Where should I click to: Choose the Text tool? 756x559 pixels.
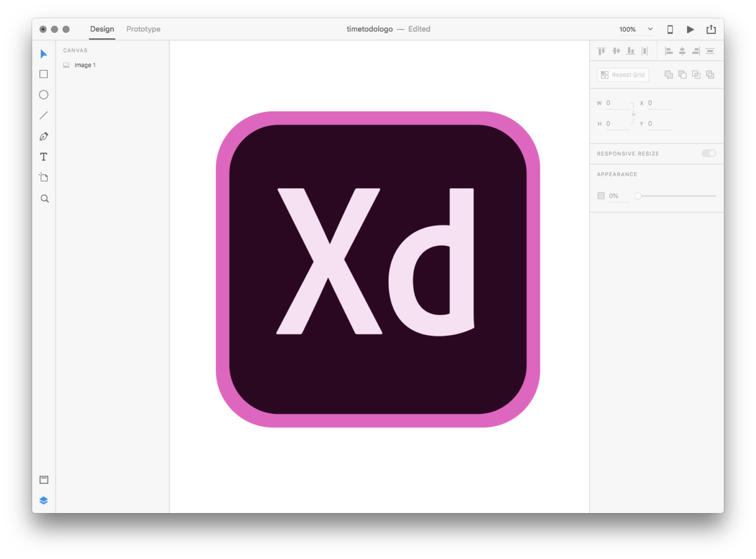click(44, 157)
